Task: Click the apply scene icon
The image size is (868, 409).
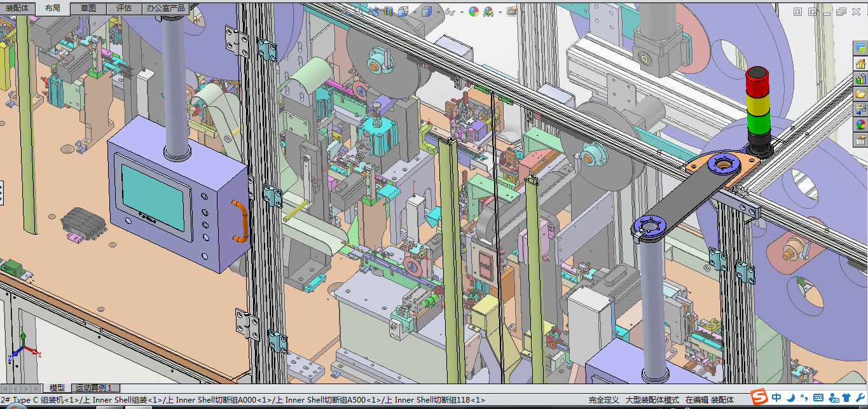Action: click(488, 11)
